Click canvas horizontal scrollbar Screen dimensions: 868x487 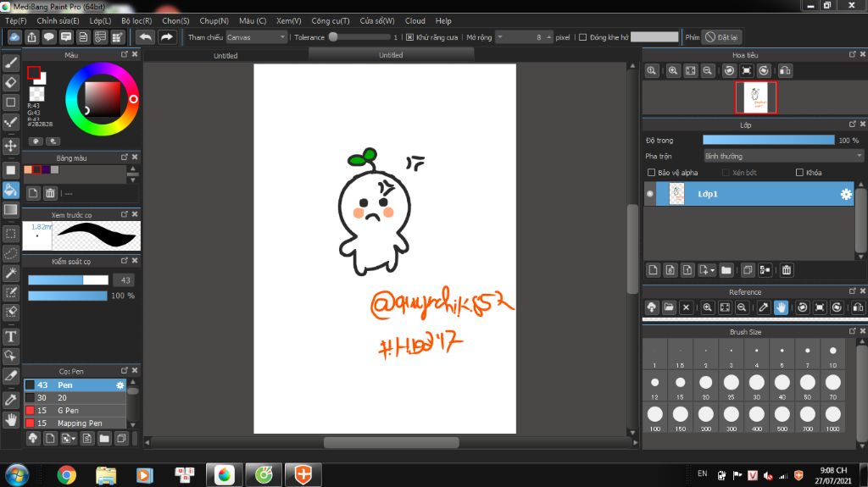coord(391,443)
